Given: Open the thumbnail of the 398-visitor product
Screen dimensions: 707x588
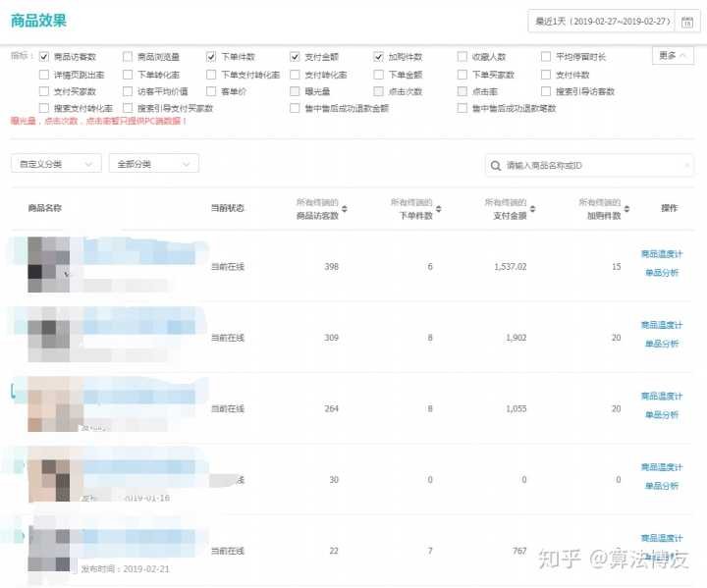Looking at the screenshot, I should (x=49, y=265).
